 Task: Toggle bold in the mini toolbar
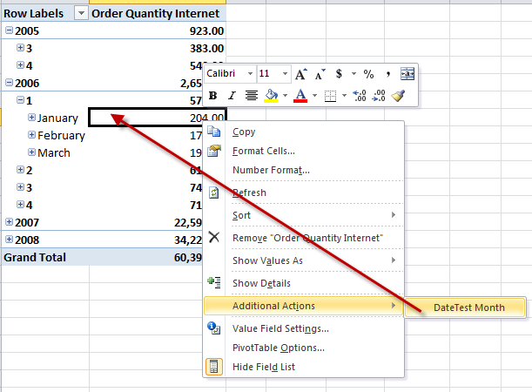pos(213,96)
